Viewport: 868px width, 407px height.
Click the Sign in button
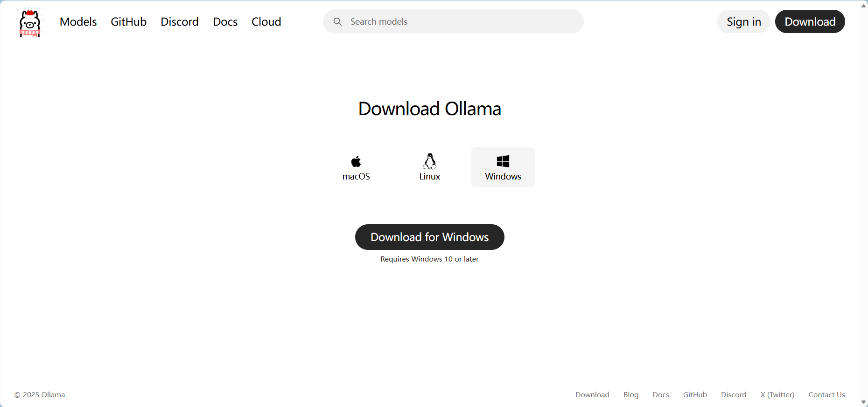click(744, 21)
